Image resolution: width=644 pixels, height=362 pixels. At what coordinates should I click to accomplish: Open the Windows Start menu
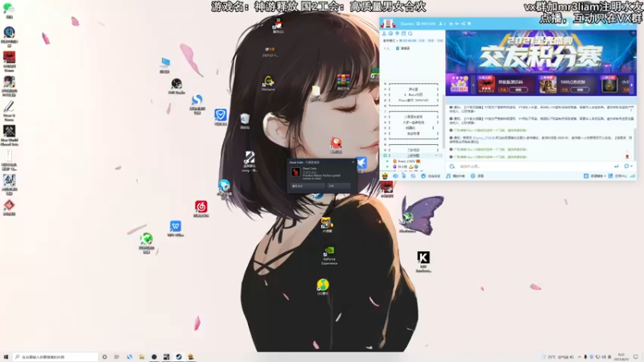6,356
